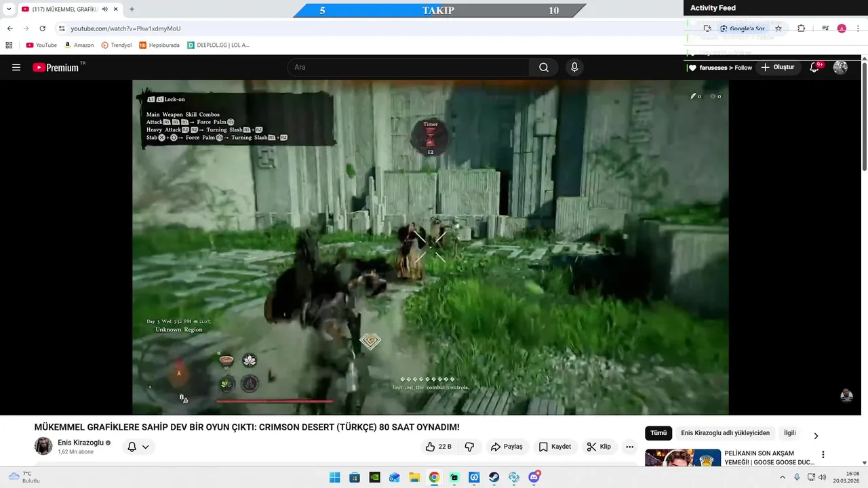
Task: Click the Kaydet save button
Action: click(555, 447)
